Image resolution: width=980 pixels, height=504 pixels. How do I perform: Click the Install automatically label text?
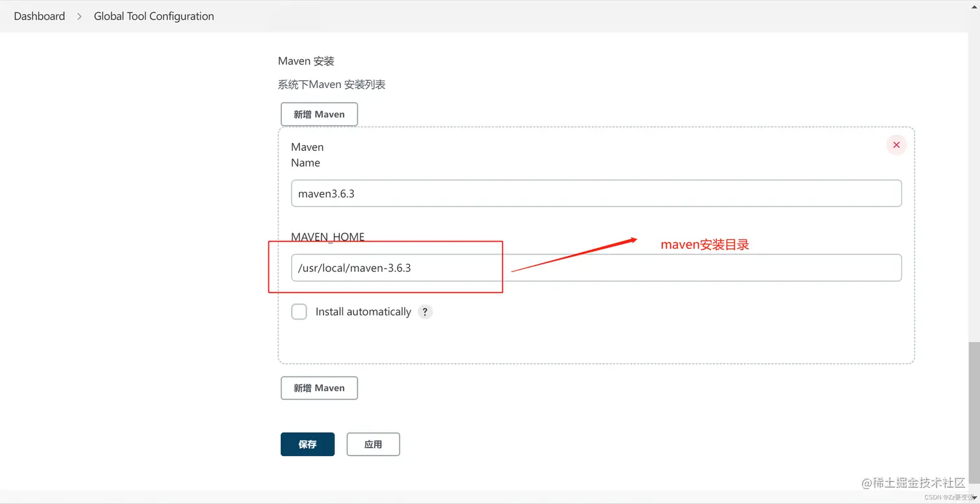tap(363, 312)
